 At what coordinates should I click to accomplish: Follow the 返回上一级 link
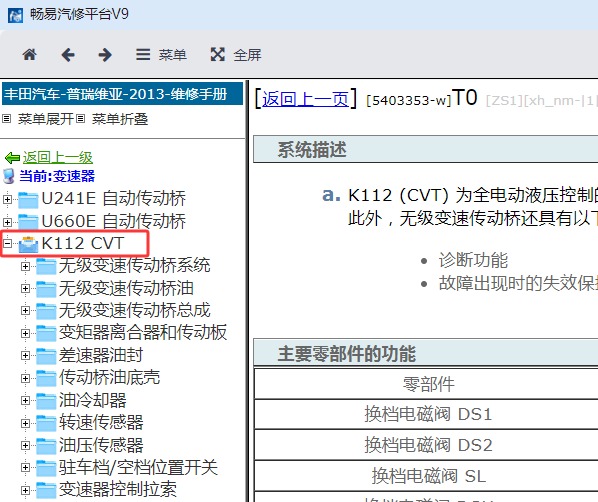[x=58, y=157]
